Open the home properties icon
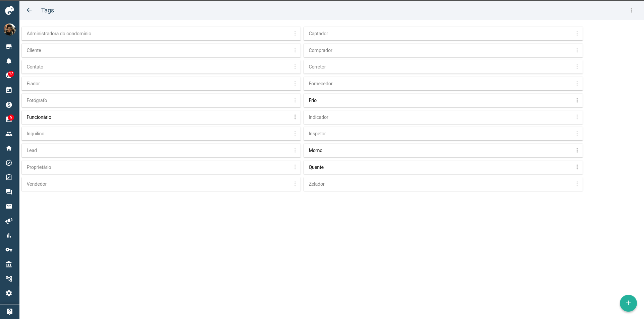Viewport: 644px width, 319px height. click(x=9, y=148)
